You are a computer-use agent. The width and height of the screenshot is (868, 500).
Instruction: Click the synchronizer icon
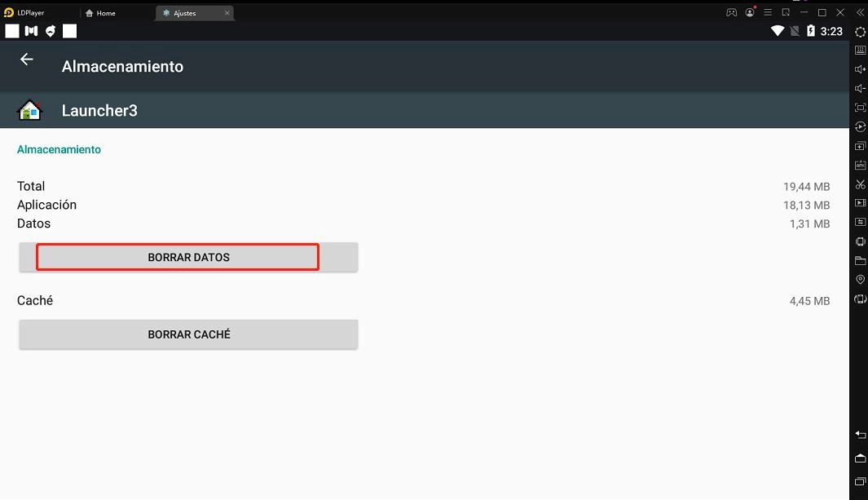pos(860,222)
